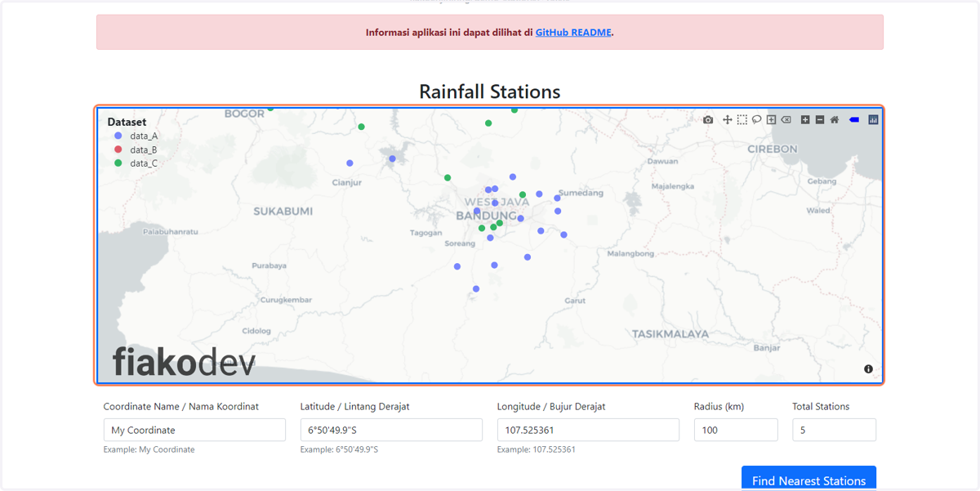Image resolution: width=980 pixels, height=491 pixels.
Task: Click the Banjar label on map
Action: 767,348
